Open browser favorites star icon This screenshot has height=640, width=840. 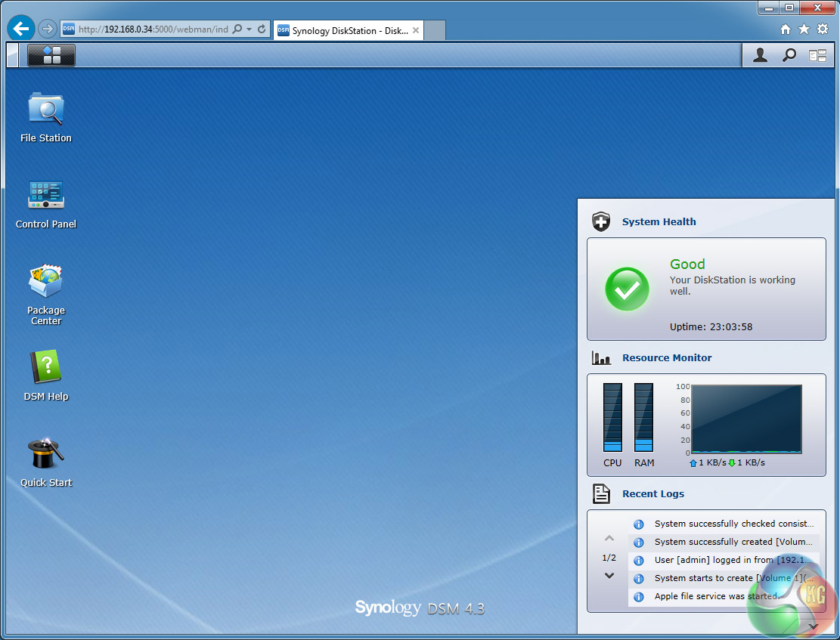click(x=804, y=29)
